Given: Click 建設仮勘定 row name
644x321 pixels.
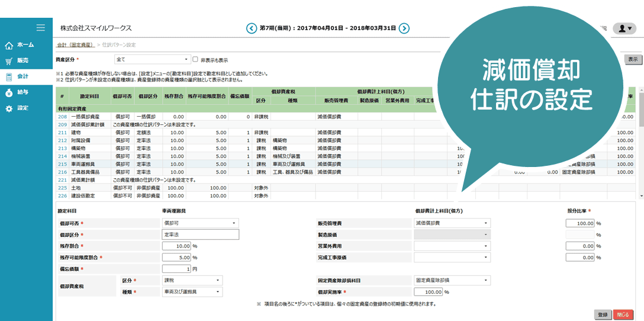Looking at the screenshot, I should (x=82, y=195).
